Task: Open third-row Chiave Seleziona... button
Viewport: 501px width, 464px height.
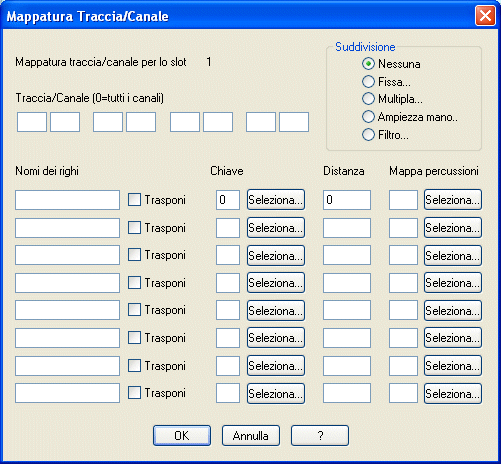Action: tap(276, 255)
